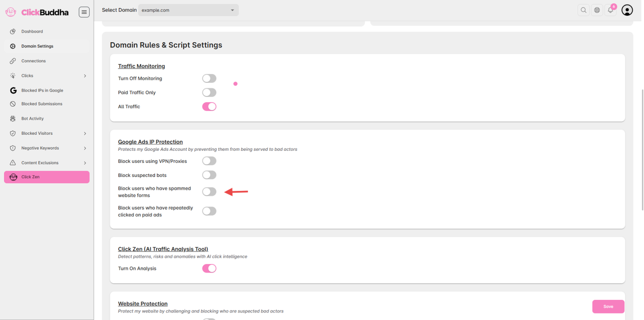This screenshot has width=644, height=320.
Task: Click the globe language icon
Action: [597, 10]
